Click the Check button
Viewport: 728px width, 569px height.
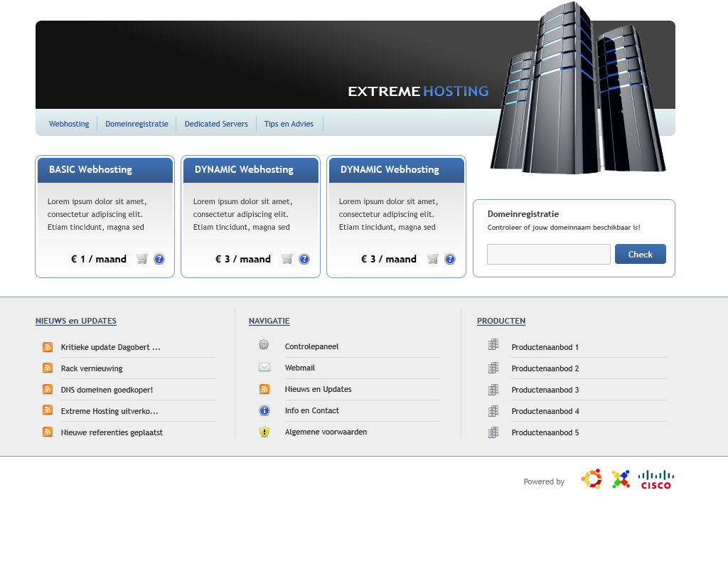click(x=641, y=254)
